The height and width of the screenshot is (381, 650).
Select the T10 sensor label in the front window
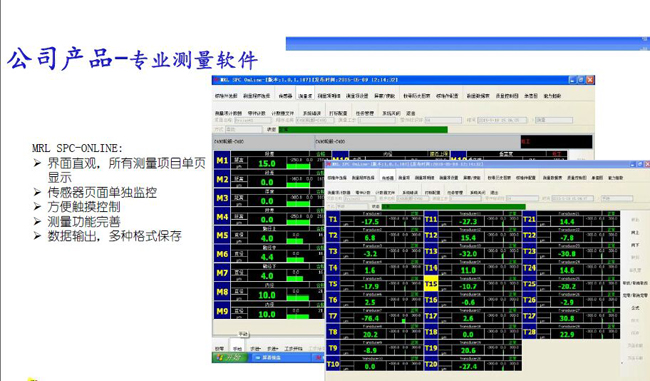(x=333, y=364)
